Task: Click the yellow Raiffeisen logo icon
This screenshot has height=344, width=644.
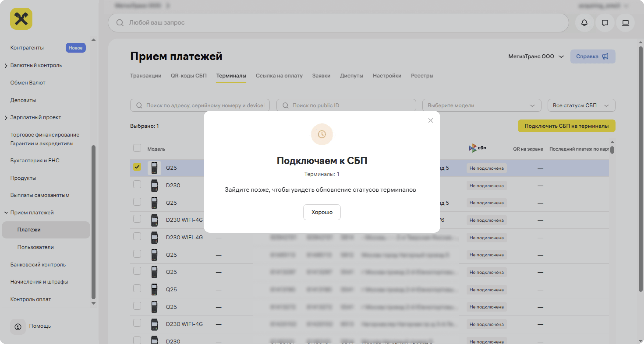Action: pyautogui.click(x=21, y=19)
